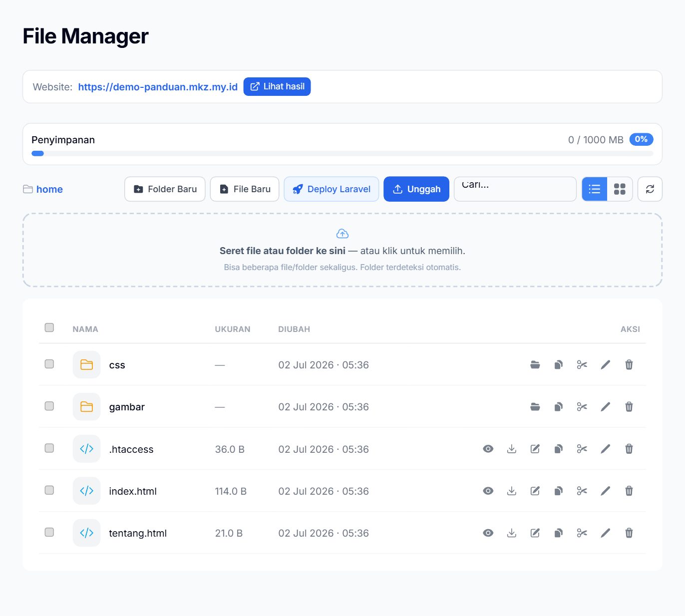The image size is (685, 616).
Task: Edit the .htaccess file contents
Action: point(535,449)
